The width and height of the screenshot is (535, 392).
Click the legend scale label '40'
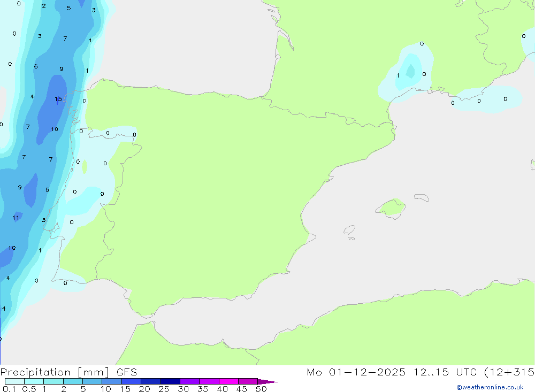[x=223, y=389]
